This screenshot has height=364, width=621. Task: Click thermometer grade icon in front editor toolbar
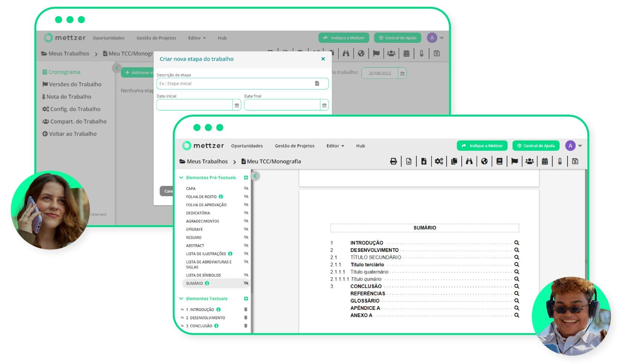(x=560, y=161)
